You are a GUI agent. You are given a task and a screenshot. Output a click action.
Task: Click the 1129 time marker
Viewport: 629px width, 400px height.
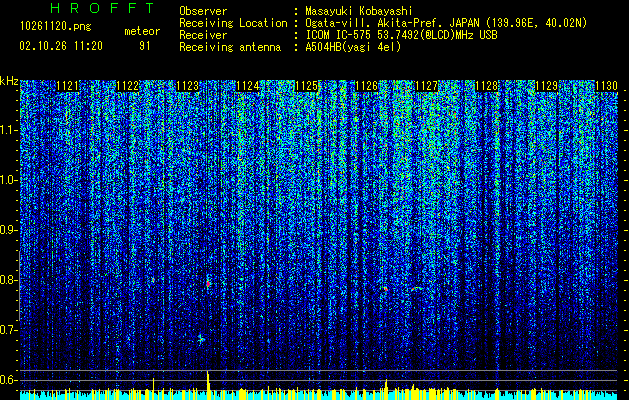click(x=546, y=86)
